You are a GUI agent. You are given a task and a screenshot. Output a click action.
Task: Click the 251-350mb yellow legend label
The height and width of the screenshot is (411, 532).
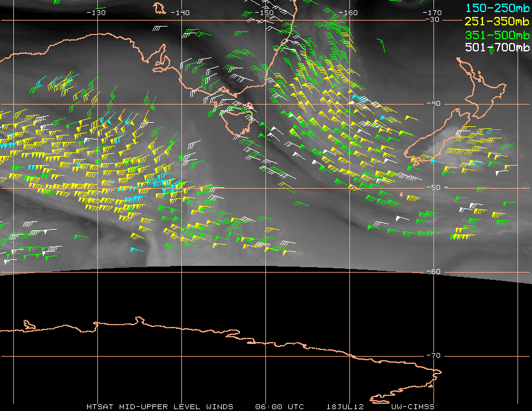point(497,21)
